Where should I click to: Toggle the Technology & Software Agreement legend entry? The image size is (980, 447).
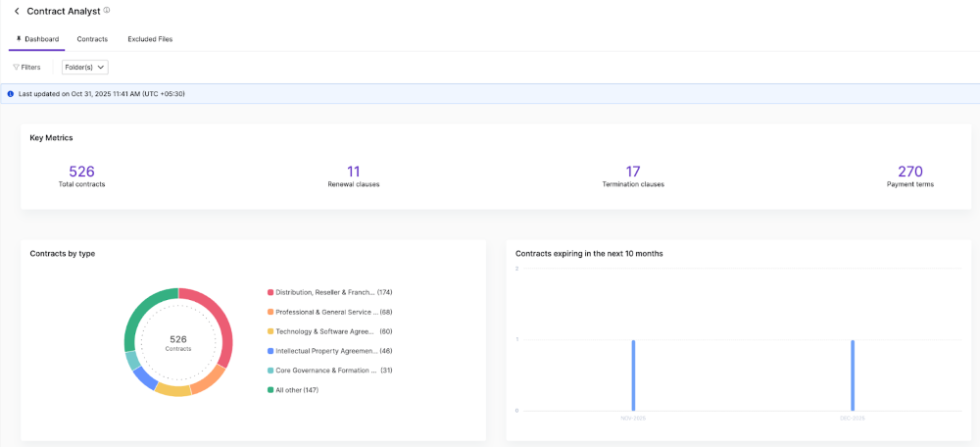pyautogui.click(x=328, y=331)
